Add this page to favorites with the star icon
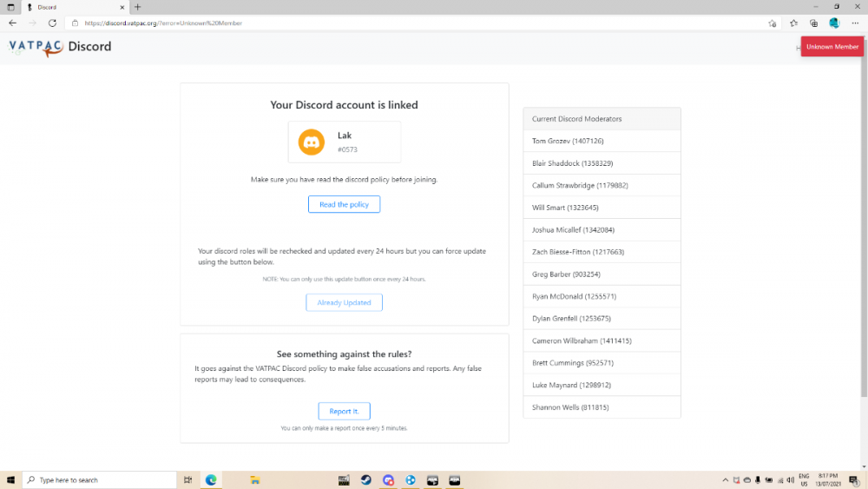Screen dimensions: 868x489 [773, 23]
